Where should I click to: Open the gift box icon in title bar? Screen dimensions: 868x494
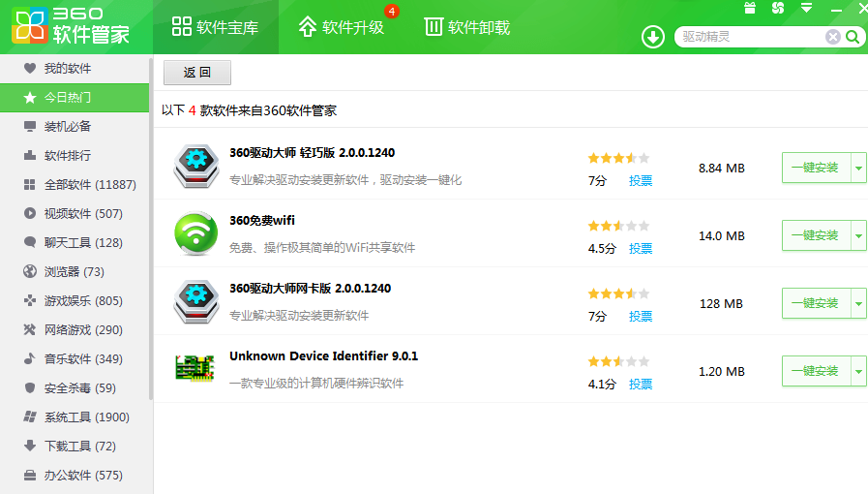tap(750, 8)
